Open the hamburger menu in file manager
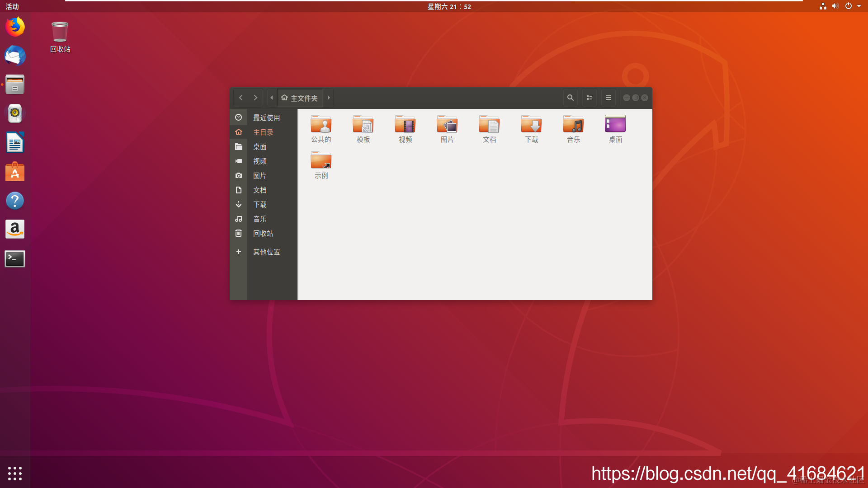Viewport: 868px width, 488px height. point(608,98)
